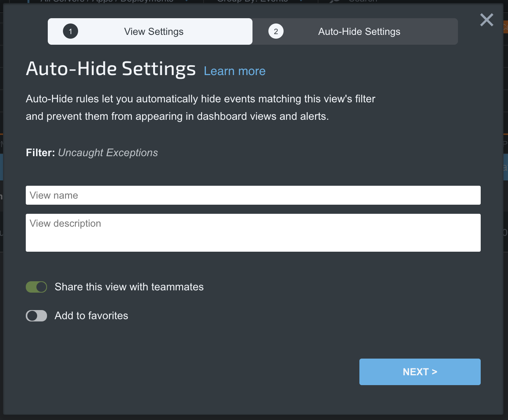
Task: Switch to the View Settings tab
Action: pyautogui.click(x=154, y=31)
